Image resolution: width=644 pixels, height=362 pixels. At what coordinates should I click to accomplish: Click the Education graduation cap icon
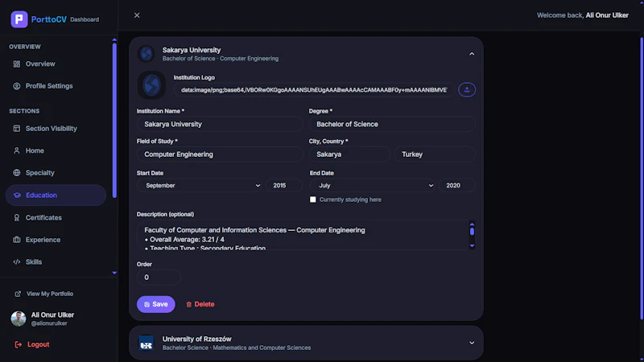click(x=17, y=195)
